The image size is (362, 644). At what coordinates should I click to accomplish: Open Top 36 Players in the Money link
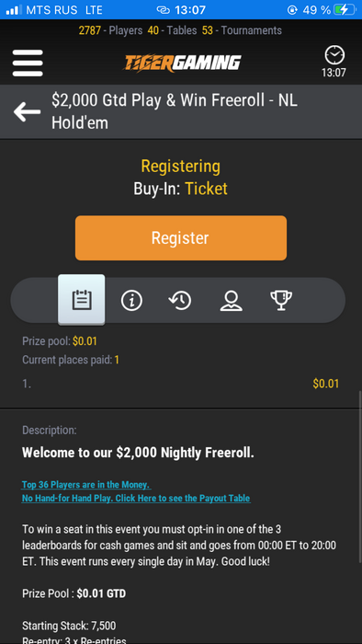[86, 485]
